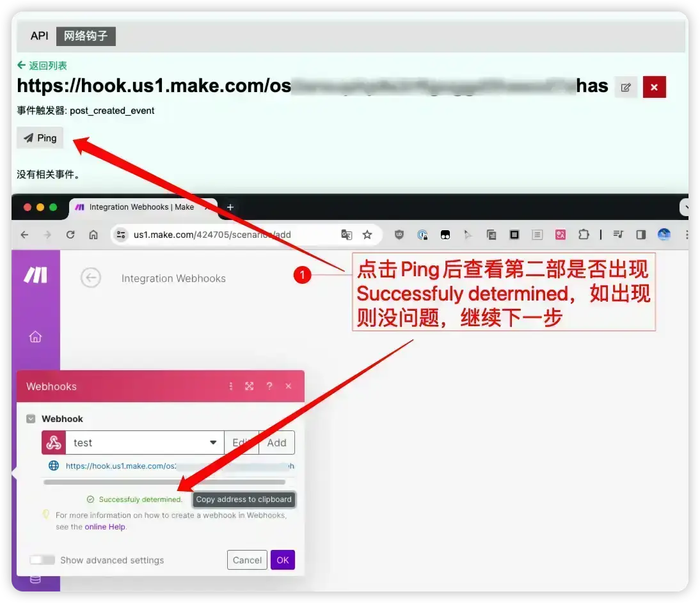The width and height of the screenshot is (700, 603).
Task: Click Copy address to clipboard button
Action: click(244, 499)
